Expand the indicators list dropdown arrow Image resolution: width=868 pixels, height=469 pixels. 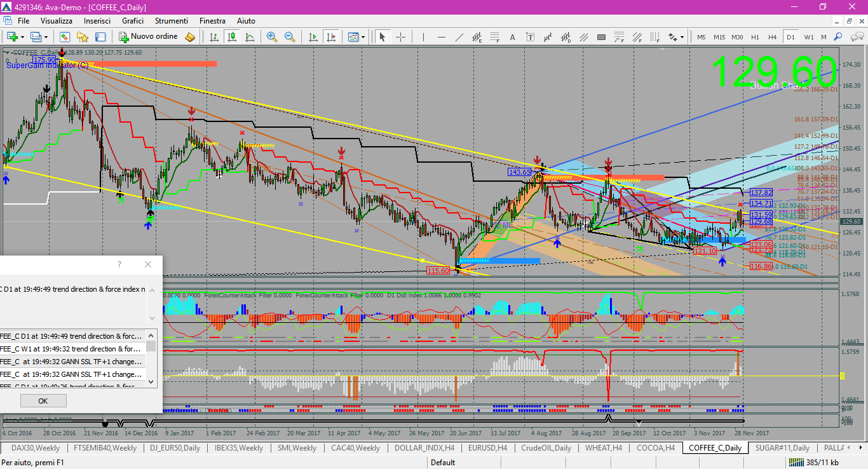coord(363,37)
